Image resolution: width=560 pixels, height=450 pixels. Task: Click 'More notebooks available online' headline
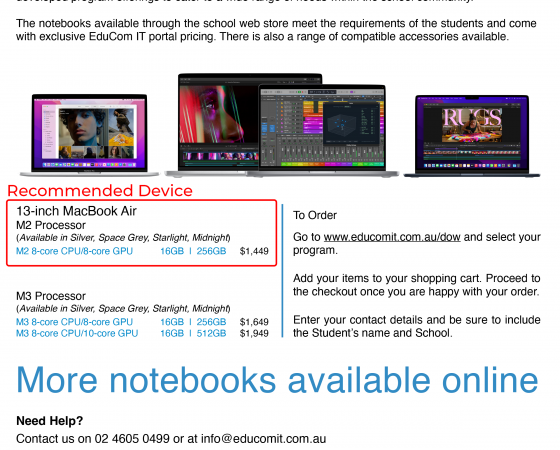pyautogui.click(x=277, y=381)
